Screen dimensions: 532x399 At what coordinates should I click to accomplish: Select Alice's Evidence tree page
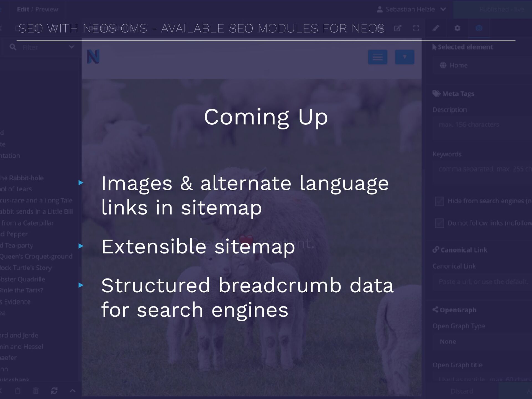tap(15, 302)
